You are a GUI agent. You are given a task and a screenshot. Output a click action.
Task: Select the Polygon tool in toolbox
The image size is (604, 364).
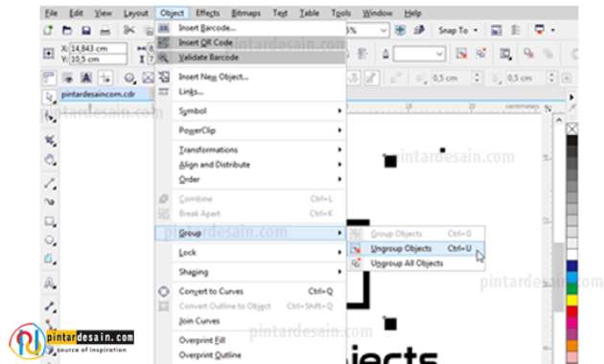(49, 259)
